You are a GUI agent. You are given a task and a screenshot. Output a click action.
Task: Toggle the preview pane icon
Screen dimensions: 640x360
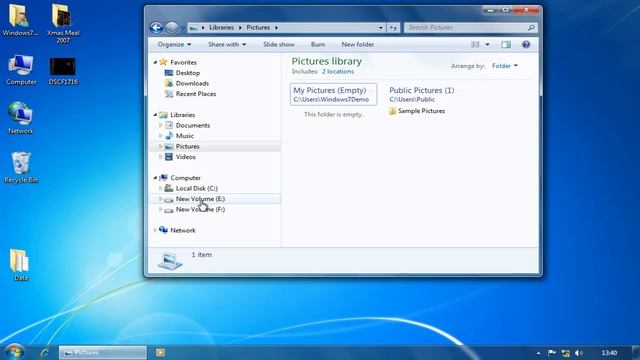[x=506, y=44]
